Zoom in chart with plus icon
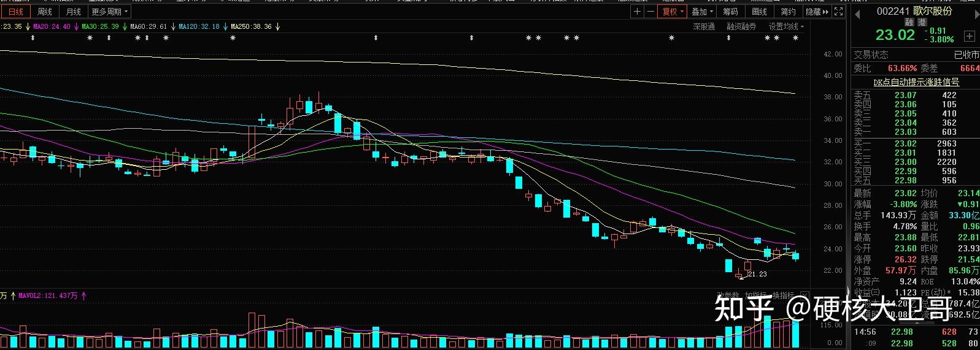The height and width of the screenshot is (350, 980). tap(638, 12)
